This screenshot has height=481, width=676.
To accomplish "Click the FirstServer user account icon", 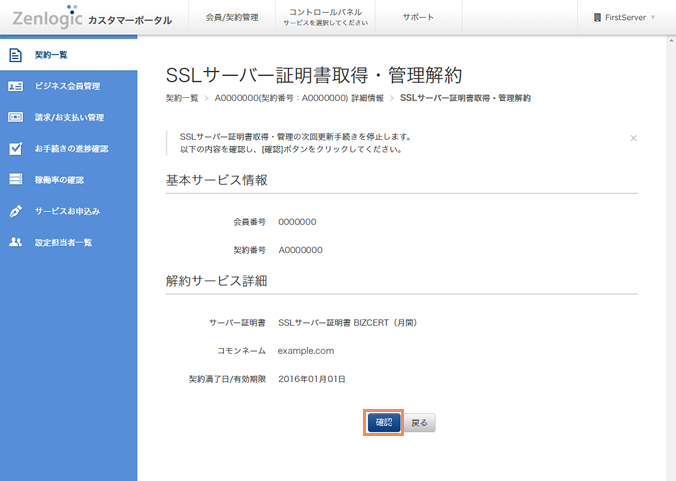I will (x=597, y=18).
